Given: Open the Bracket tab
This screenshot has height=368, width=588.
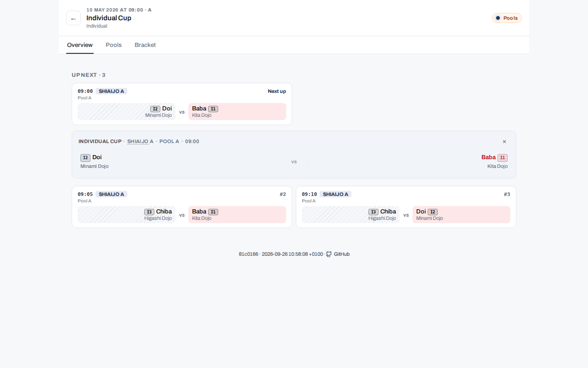Looking at the screenshot, I should click(x=145, y=45).
